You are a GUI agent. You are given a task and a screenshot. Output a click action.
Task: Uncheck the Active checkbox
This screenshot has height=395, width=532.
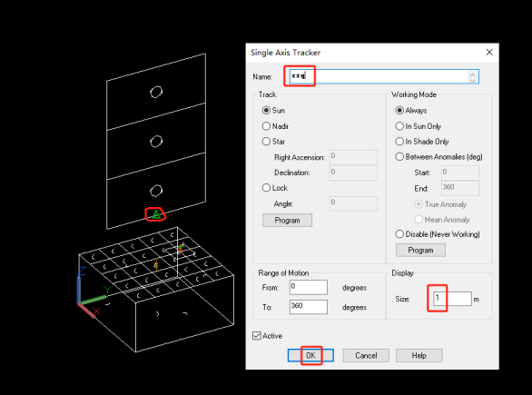click(x=257, y=336)
